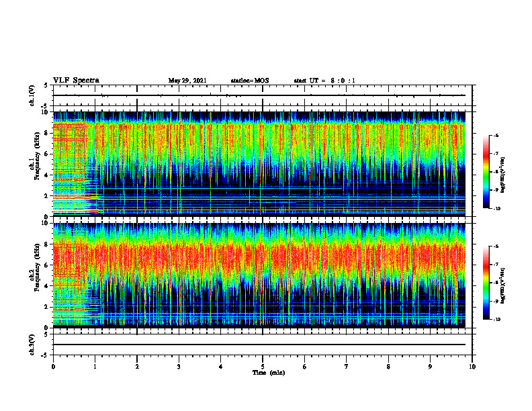
Task: Click time tick label "5" on x-axis
Action: (263, 367)
